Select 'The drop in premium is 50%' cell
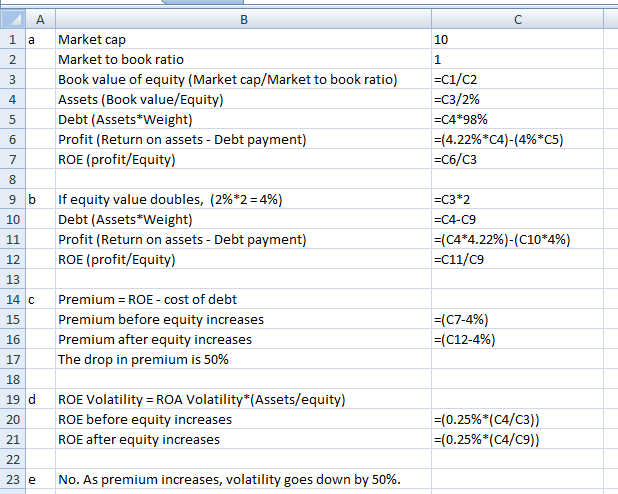The width and height of the screenshot is (618, 494). point(242,359)
